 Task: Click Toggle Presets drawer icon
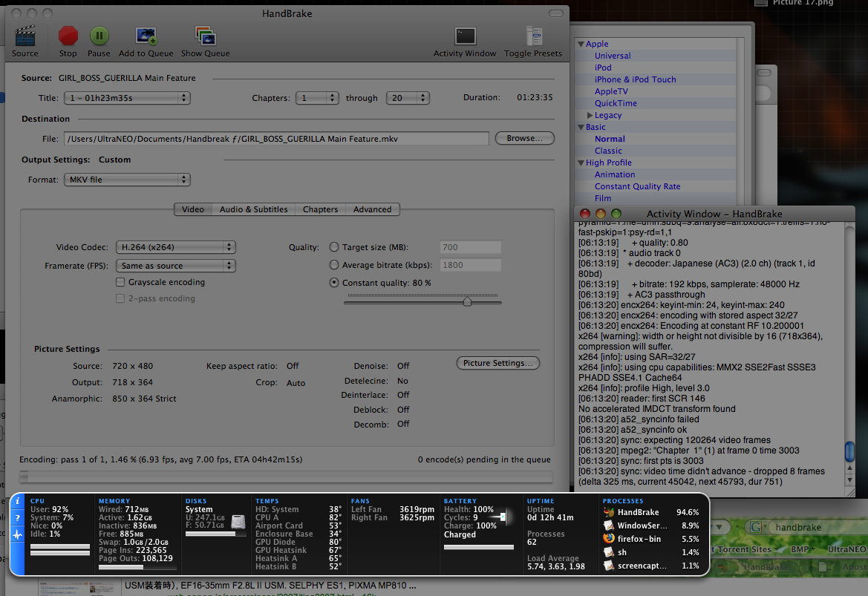[x=533, y=36]
